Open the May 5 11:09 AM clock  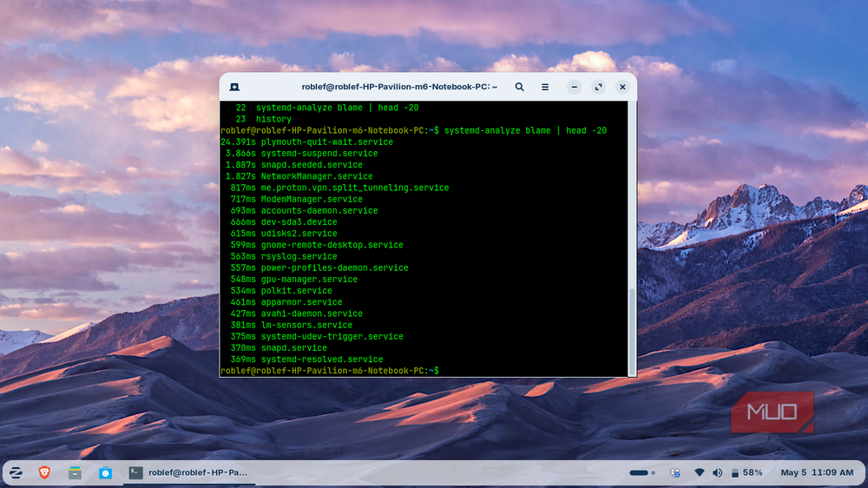point(817,472)
